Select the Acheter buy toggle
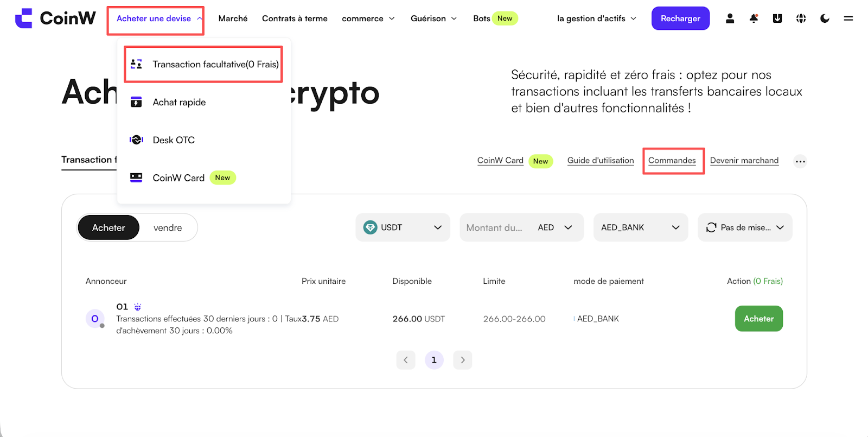Image resolution: width=868 pixels, height=437 pixels. click(x=108, y=228)
